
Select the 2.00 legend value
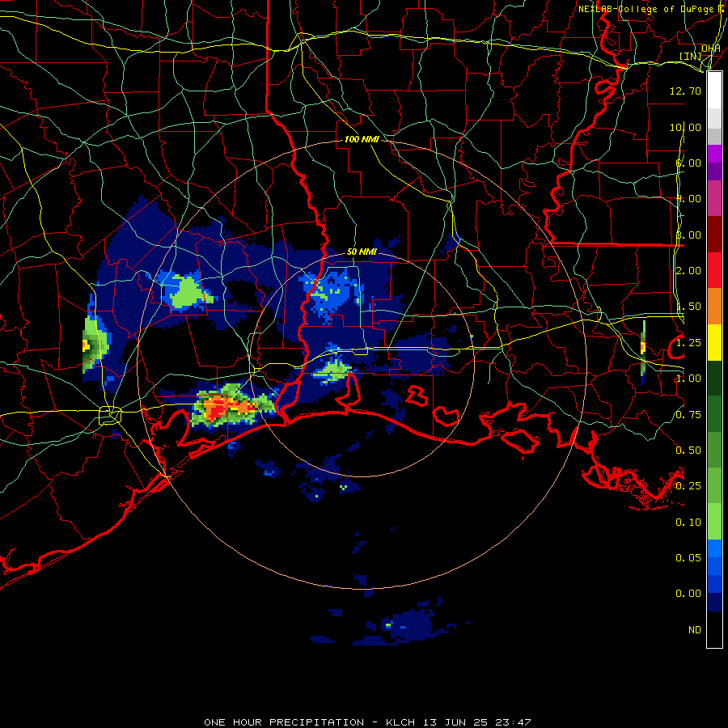click(688, 271)
